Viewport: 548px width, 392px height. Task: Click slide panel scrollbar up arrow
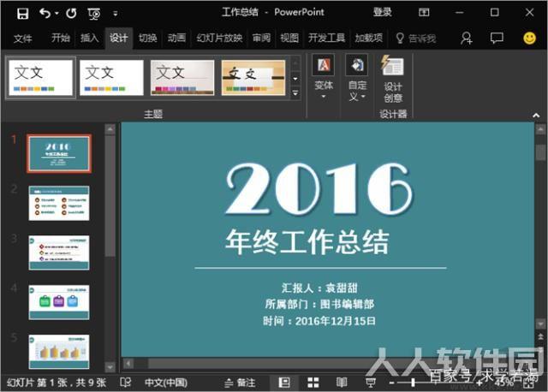pyautogui.click(x=110, y=129)
